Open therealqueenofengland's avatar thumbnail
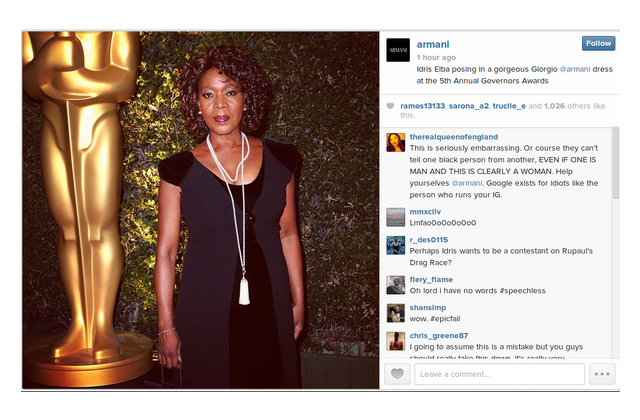The image size is (640, 420). coord(396,142)
